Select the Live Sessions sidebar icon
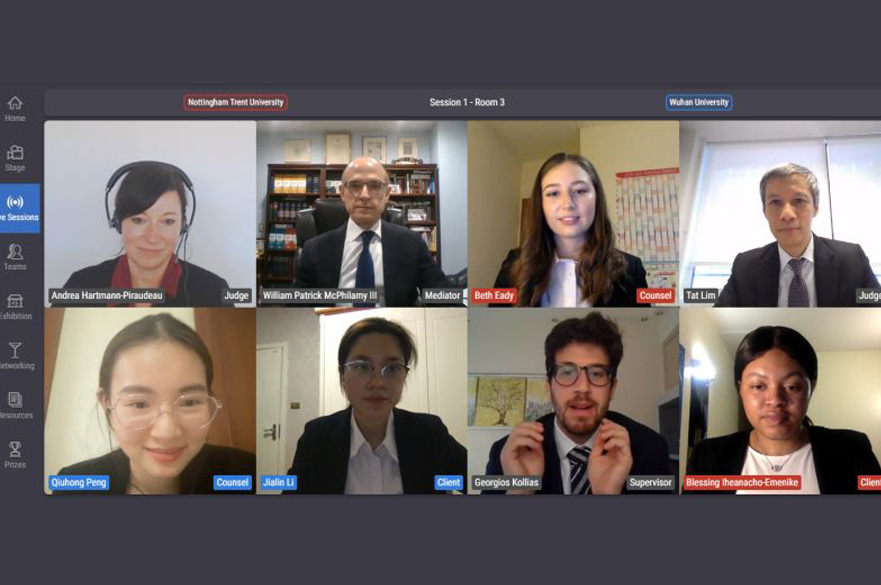881x585 pixels. 15,202
